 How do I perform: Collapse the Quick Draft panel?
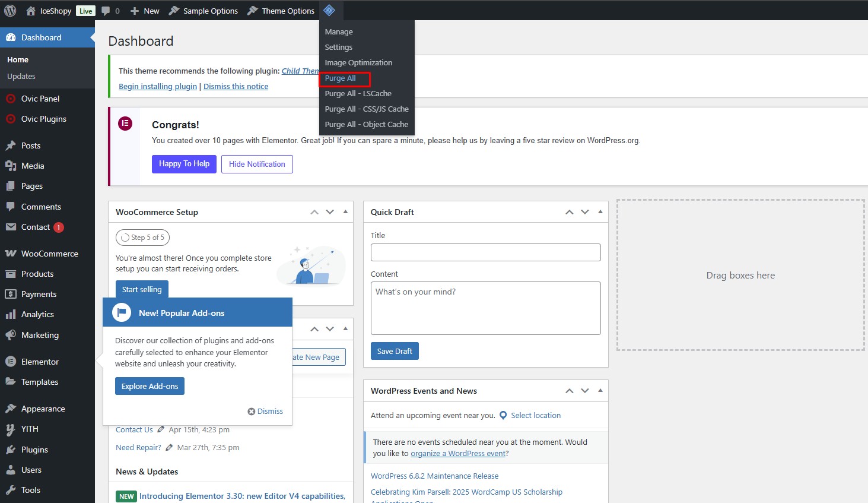pyautogui.click(x=600, y=212)
